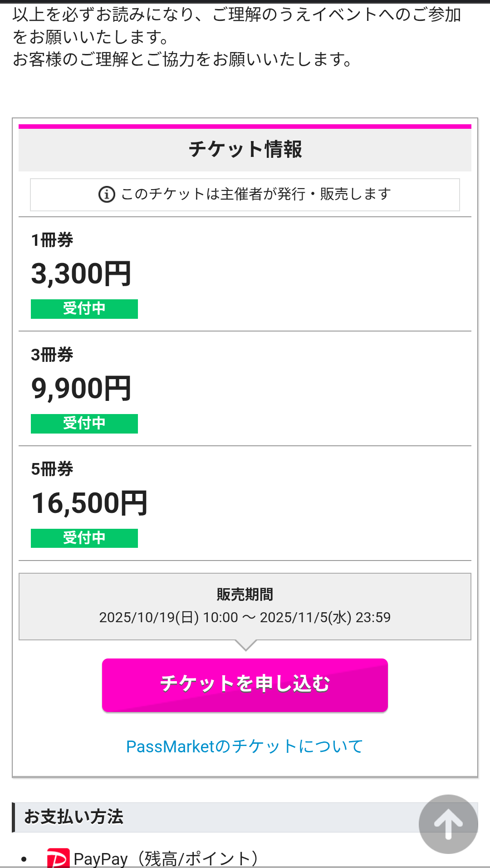This screenshot has width=490, height=868.
Task: Select the 1冊券 ticket label
Action: 52,240
